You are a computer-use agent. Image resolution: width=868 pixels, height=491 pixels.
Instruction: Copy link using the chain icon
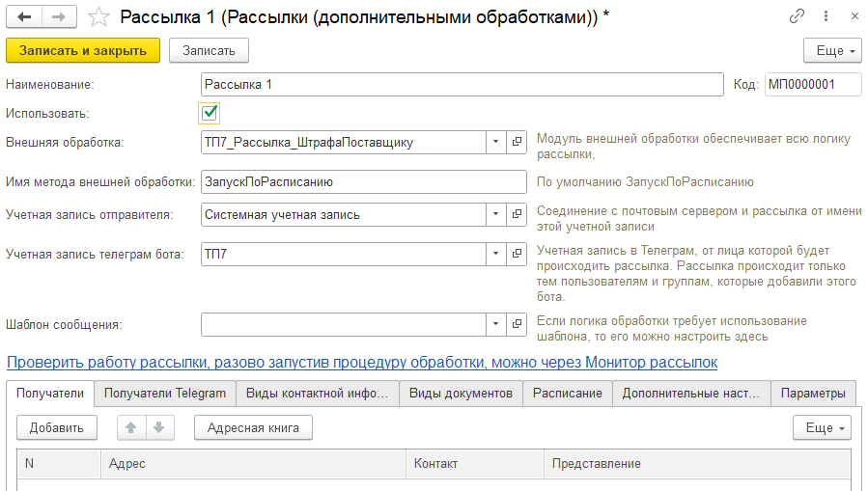point(798,17)
